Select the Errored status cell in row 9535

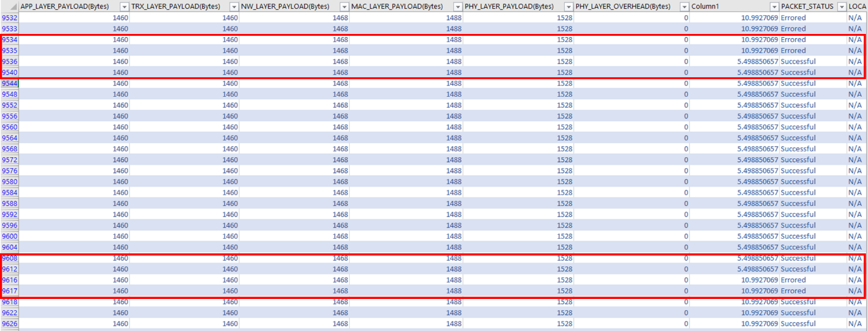tap(793, 50)
